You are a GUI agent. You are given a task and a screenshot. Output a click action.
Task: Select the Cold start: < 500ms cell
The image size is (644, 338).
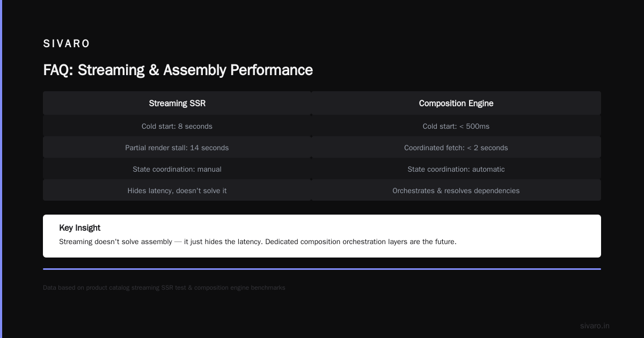456,126
